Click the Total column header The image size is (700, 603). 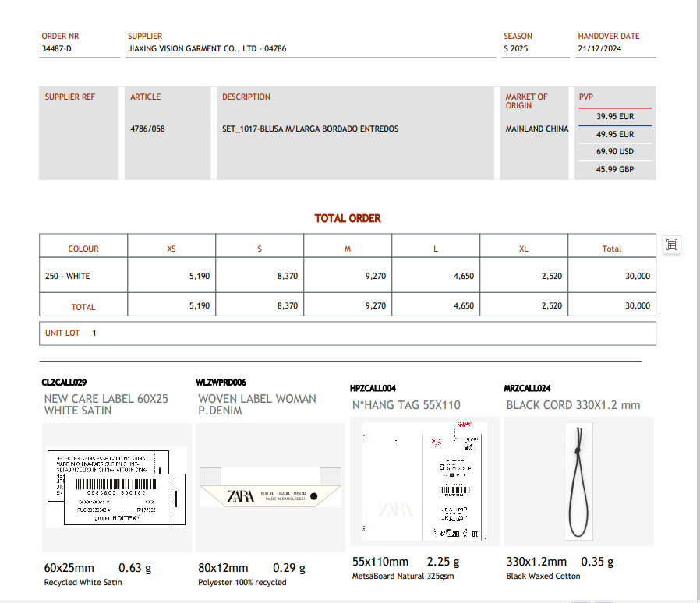[x=612, y=249]
